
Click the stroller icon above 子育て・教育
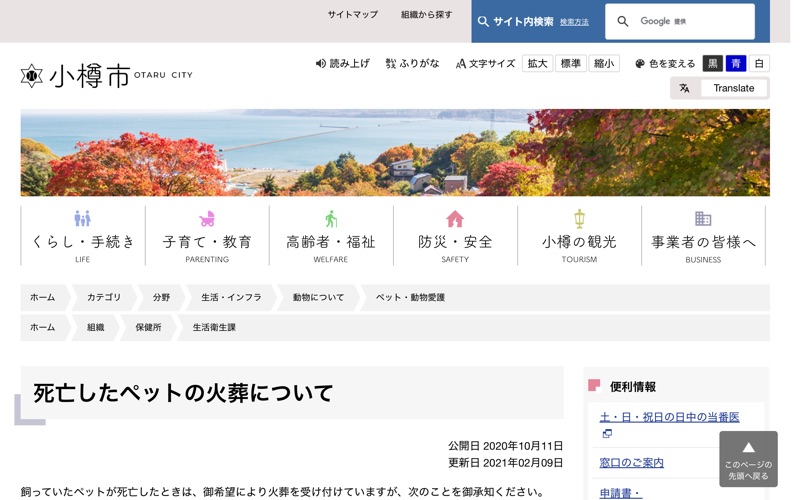(207, 219)
